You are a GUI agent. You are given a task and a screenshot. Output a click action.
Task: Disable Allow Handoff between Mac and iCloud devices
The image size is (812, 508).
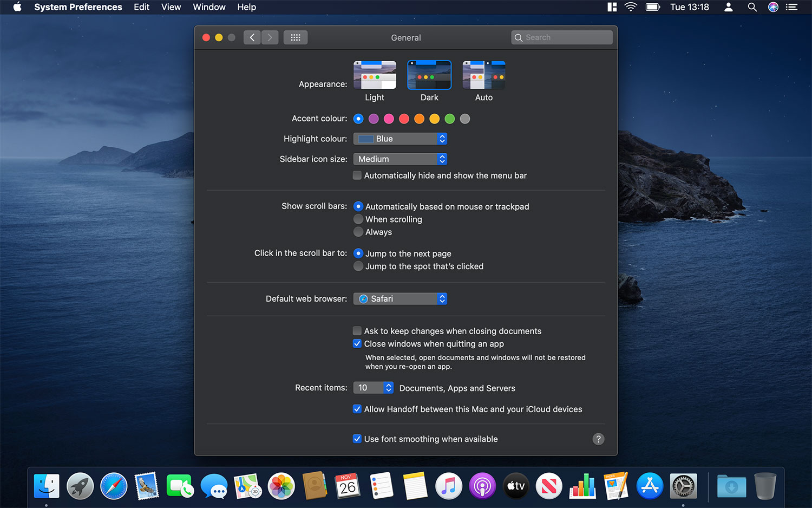pos(357,409)
